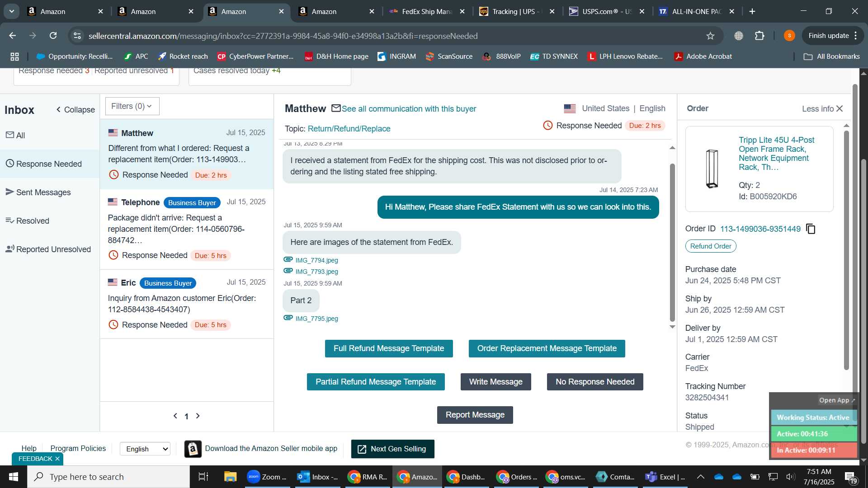Click the product rack thumbnail
This screenshot has height=488, width=868.
[x=712, y=169]
